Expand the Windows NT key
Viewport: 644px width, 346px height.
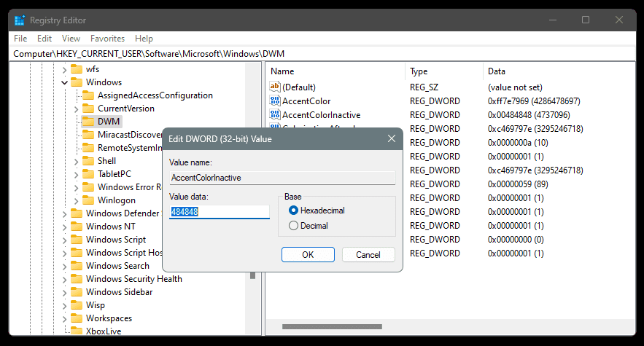[x=64, y=227]
